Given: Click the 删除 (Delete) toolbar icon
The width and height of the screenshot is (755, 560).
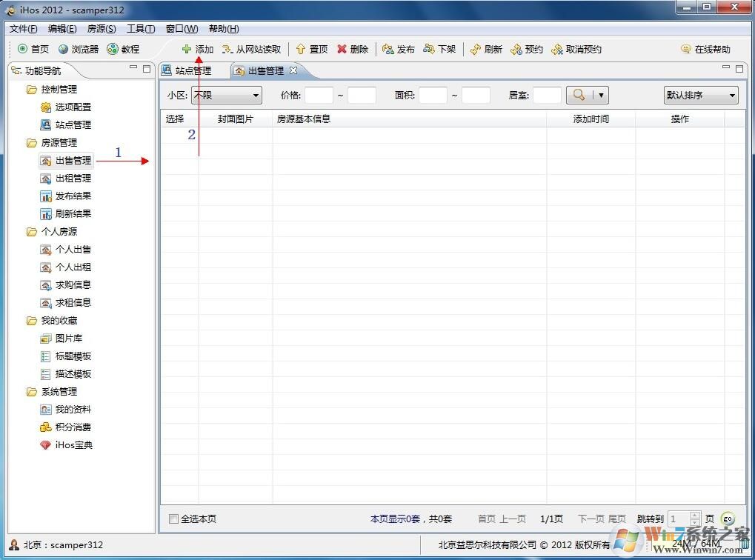Looking at the screenshot, I should [x=351, y=49].
